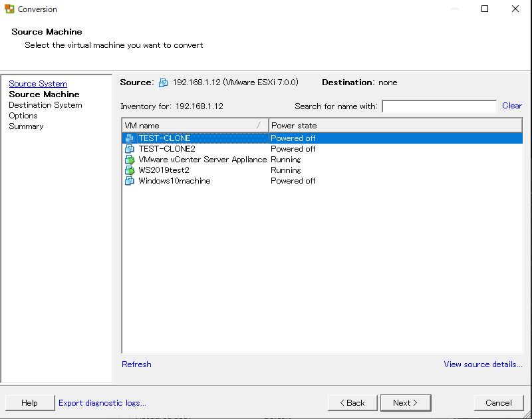Click the Conversion app icon in title bar
532x419 pixels.
(x=9, y=9)
